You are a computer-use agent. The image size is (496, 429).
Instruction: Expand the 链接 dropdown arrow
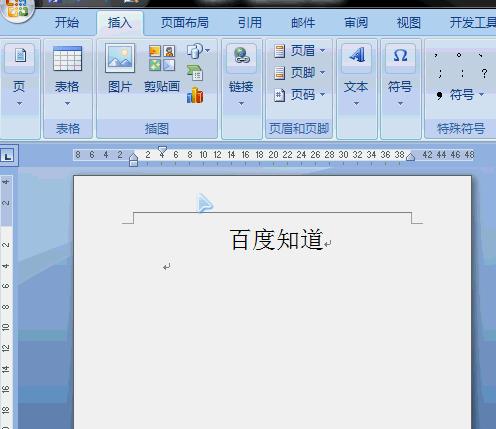pyautogui.click(x=241, y=104)
